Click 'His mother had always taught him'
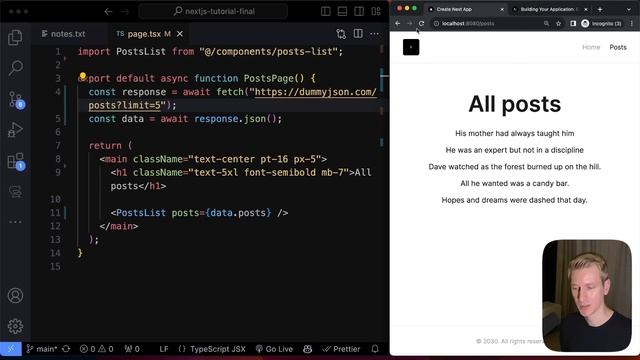640x360 pixels. coord(515,133)
